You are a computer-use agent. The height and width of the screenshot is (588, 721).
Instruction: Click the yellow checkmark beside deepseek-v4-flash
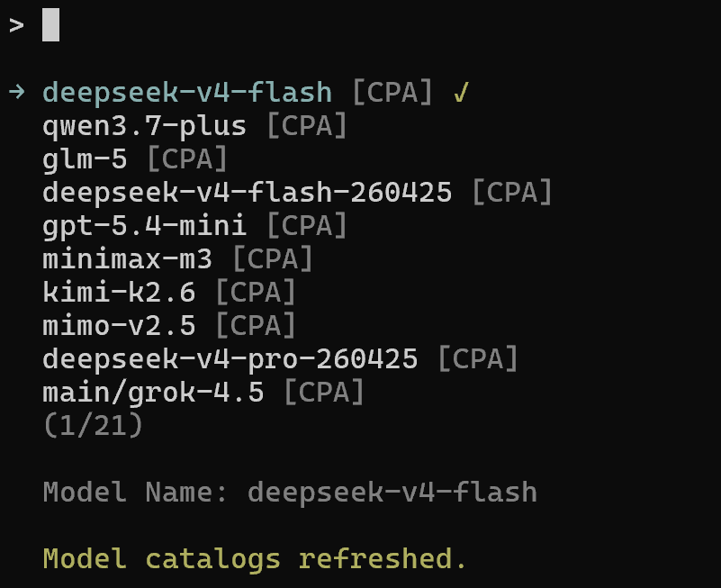coord(461,92)
